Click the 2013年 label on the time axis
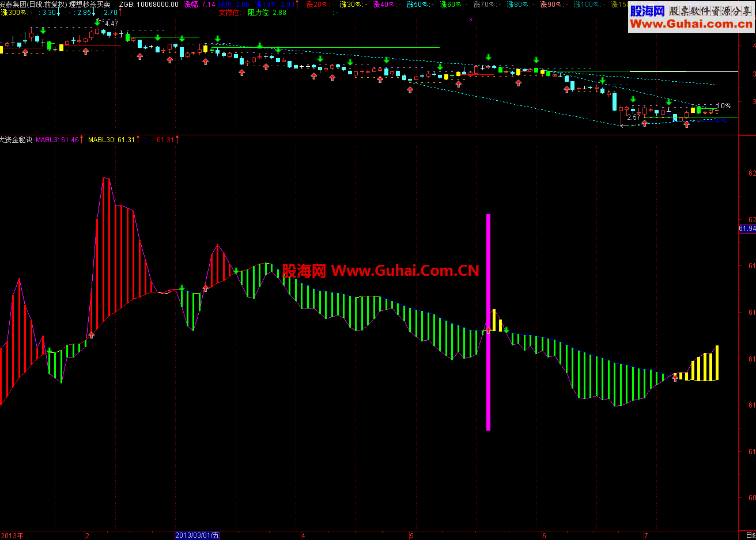756x540 pixels. click(x=12, y=535)
